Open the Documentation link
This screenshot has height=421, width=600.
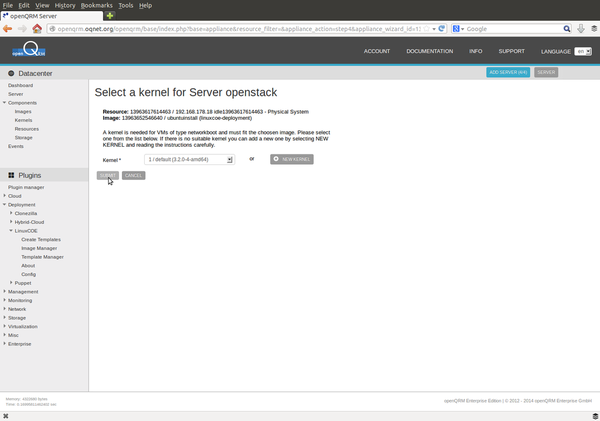coord(430,51)
